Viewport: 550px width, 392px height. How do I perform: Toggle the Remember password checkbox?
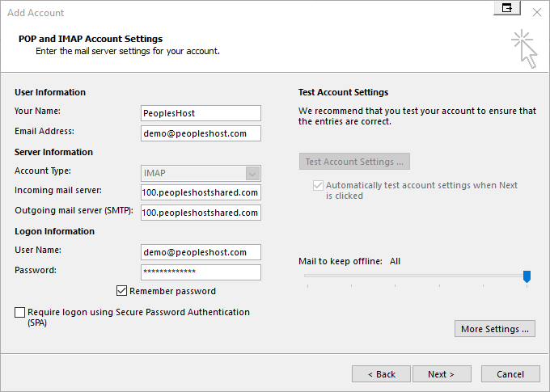coord(121,291)
